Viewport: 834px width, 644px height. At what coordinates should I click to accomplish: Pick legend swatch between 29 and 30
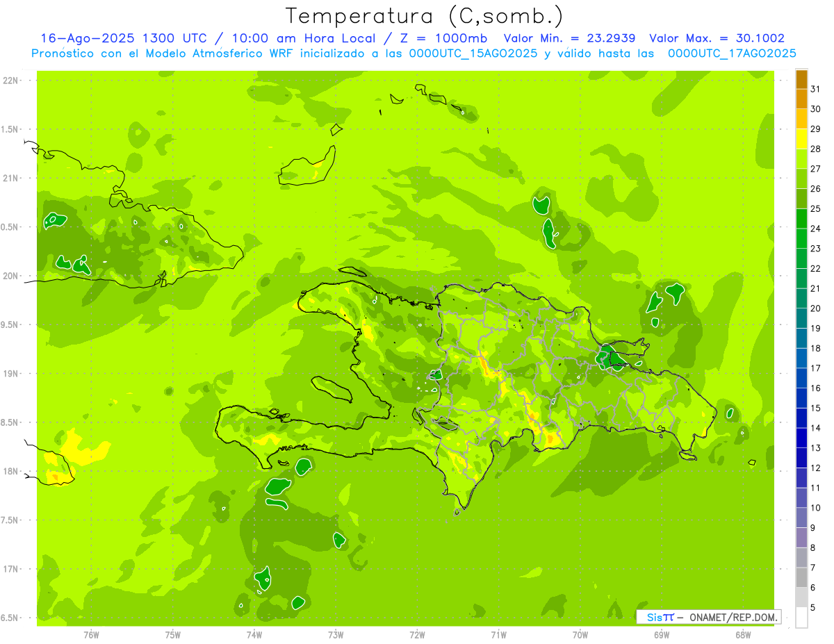(x=801, y=119)
